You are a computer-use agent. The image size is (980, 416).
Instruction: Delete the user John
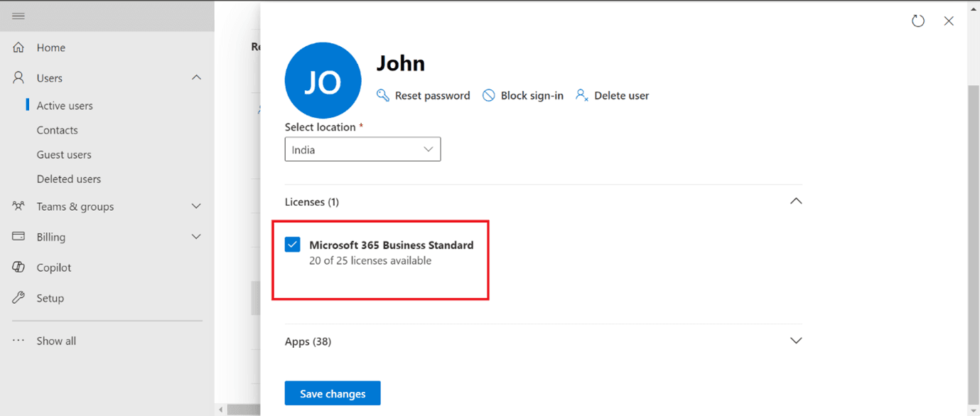[611, 94]
